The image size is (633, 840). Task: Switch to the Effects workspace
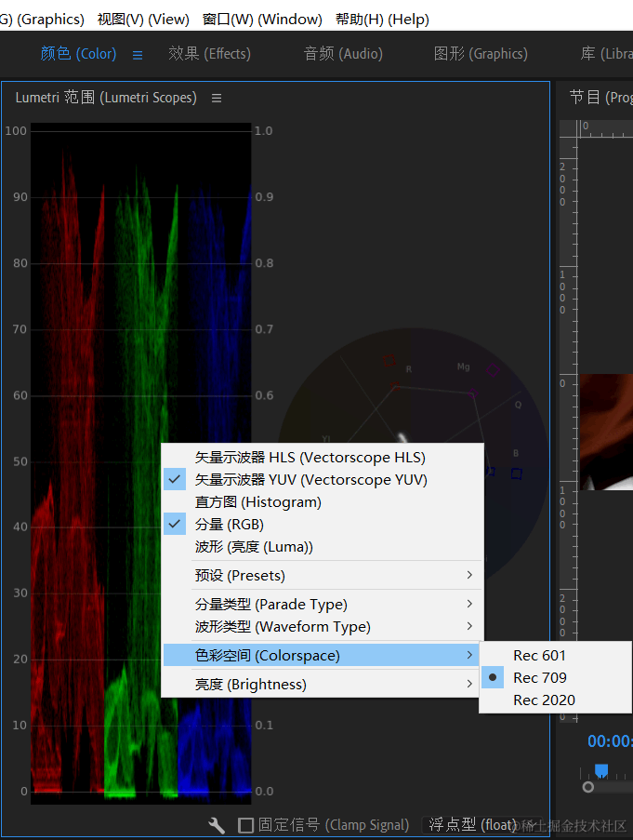(209, 54)
